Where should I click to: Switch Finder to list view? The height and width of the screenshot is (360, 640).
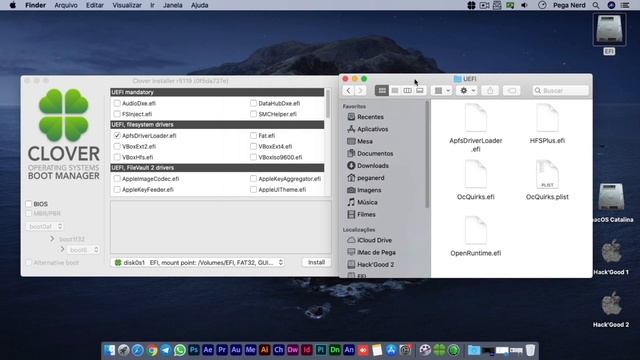(x=395, y=91)
